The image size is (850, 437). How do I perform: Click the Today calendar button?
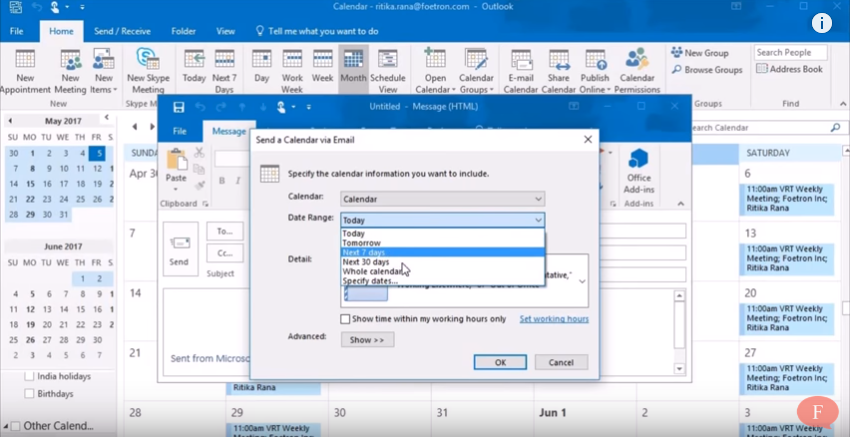pyautogui.click(x=194, y=66)
